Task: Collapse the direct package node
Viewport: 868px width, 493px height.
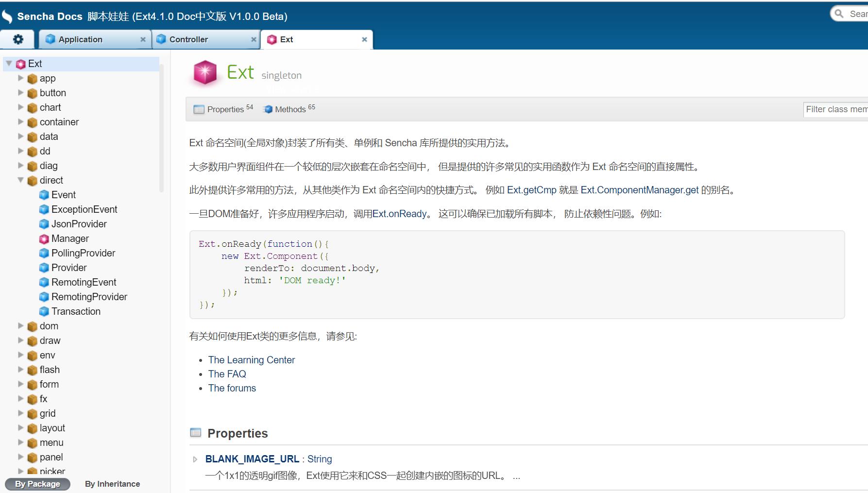Action: 20,180
